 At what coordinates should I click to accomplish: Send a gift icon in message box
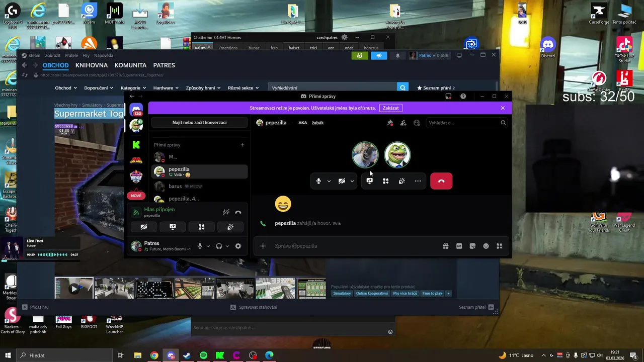(445, 246)
